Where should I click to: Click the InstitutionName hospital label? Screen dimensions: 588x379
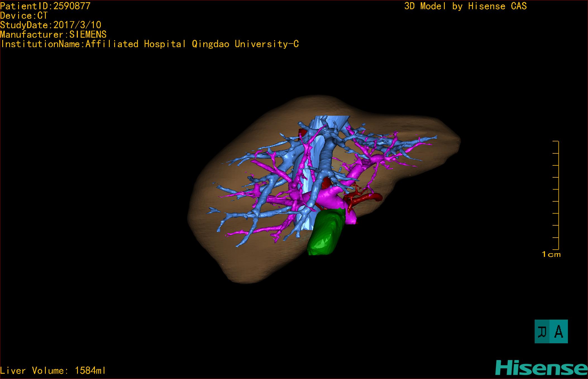click(x=149, y=44)
